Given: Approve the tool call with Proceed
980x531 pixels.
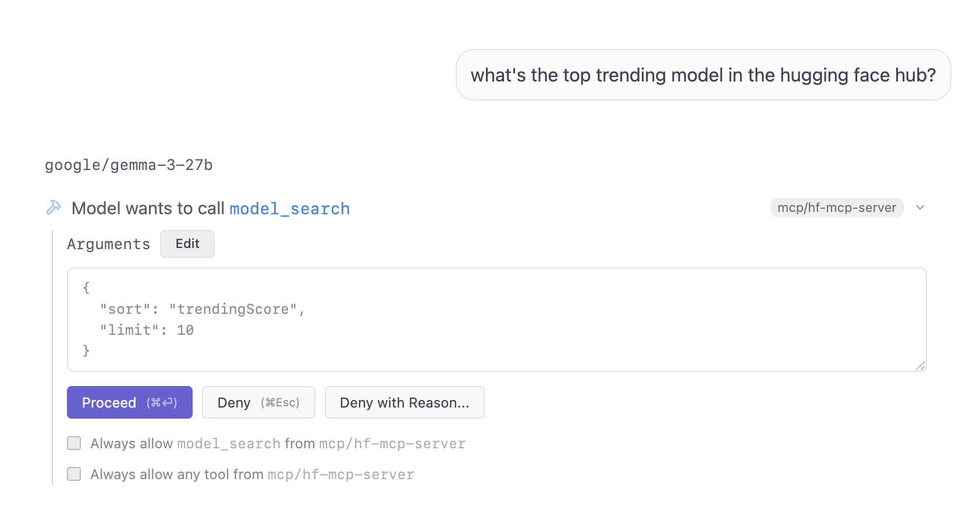Looking at the screenshot, I should pyautogui.click(x=129, y=402).
